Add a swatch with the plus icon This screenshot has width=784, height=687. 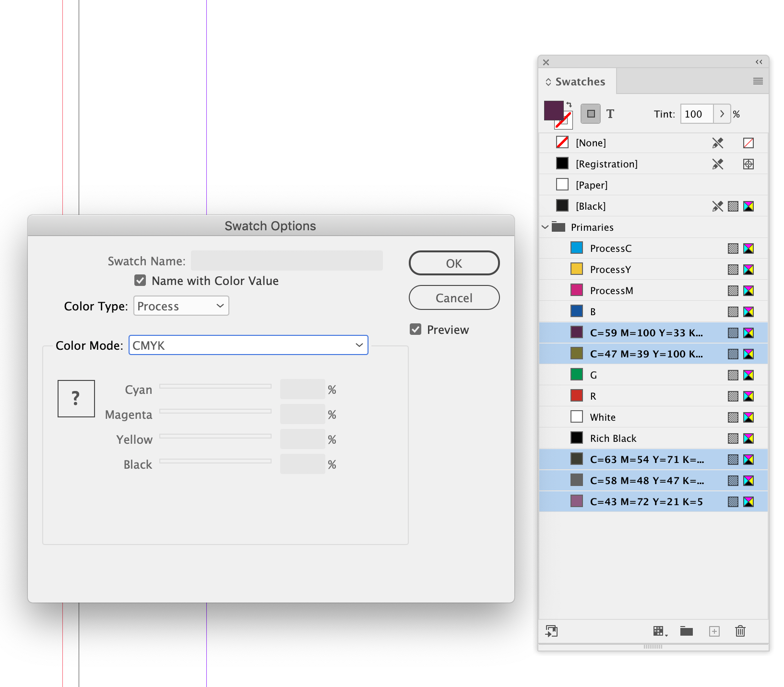click(714, 631)
